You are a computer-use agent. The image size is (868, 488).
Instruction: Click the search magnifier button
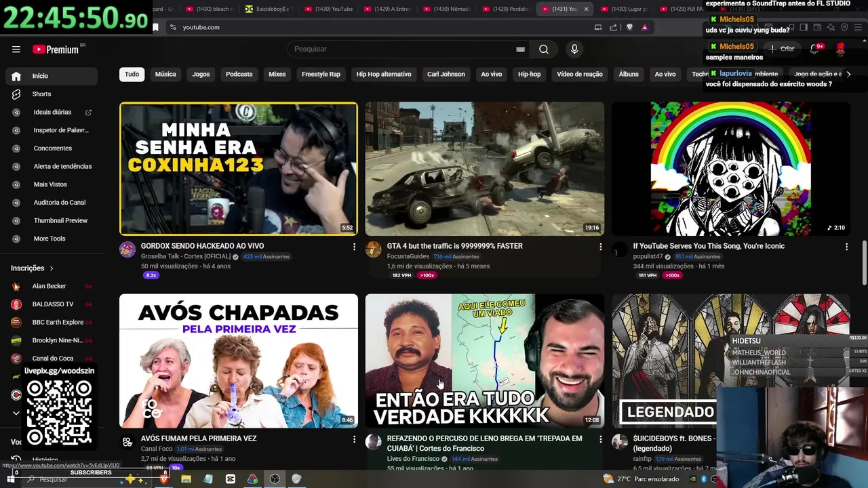[544, 49]
